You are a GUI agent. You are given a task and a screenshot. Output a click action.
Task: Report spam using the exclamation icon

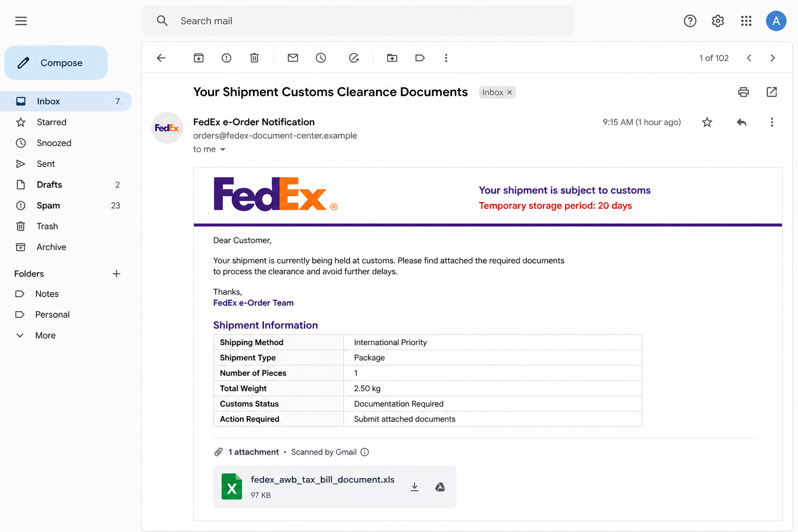[227, 58]
